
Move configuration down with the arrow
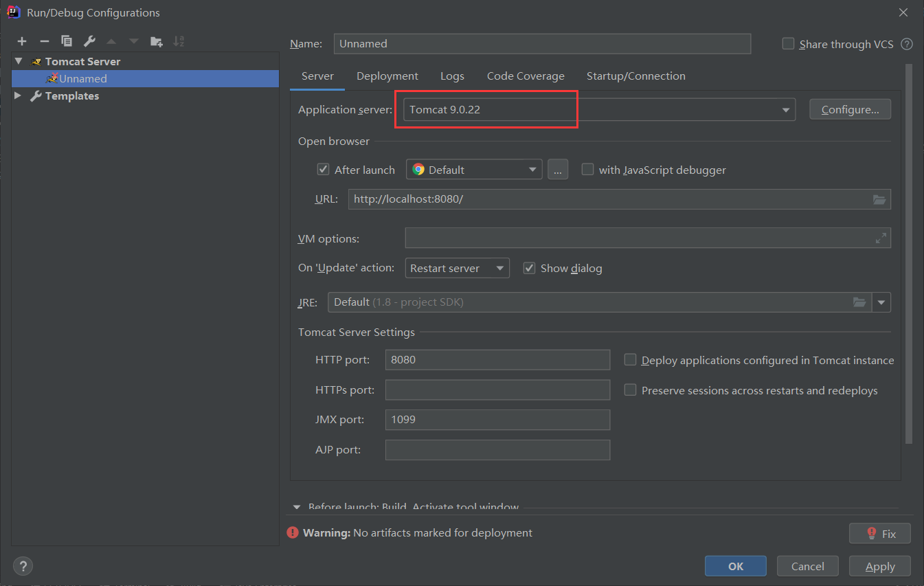[x=134, y=41]
